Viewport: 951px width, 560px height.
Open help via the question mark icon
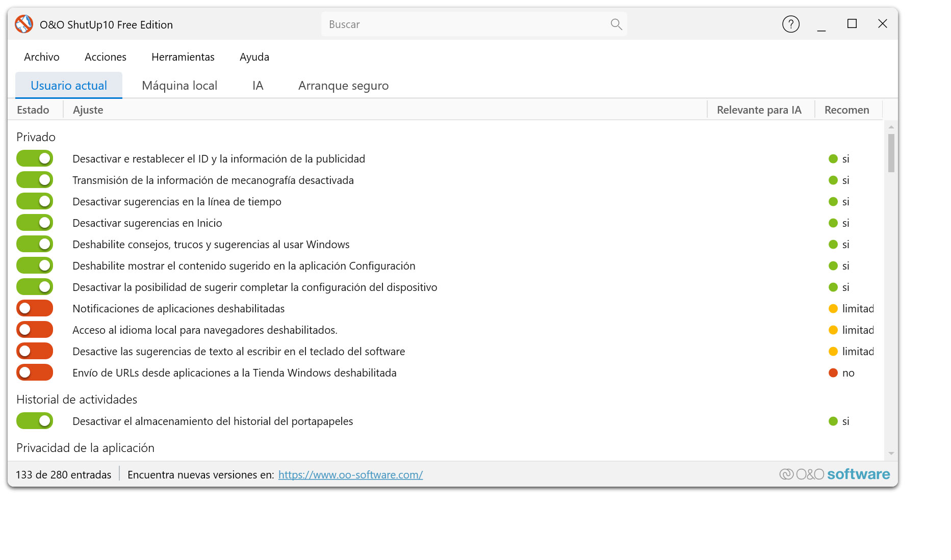[x=791, y=24]
